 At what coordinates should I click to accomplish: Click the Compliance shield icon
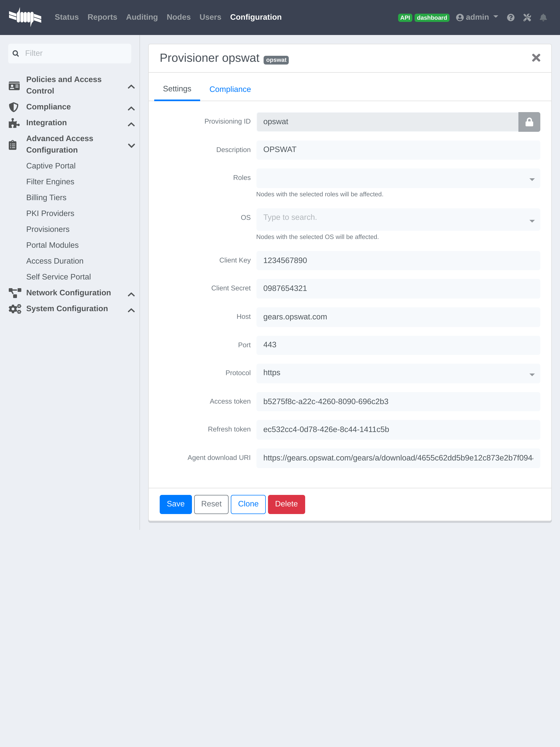click(x=13, y=107)
